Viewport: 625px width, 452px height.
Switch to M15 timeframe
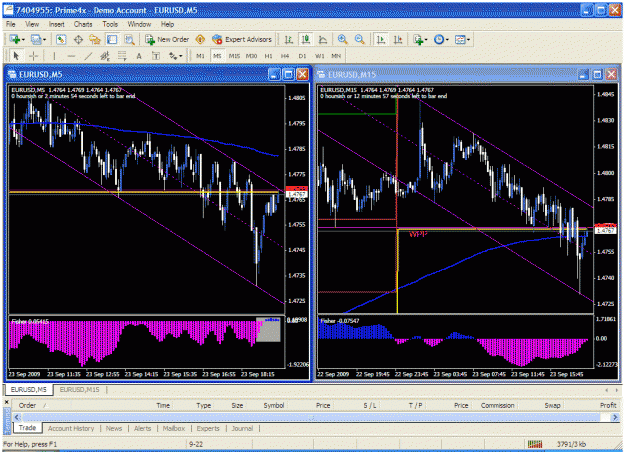234,56
